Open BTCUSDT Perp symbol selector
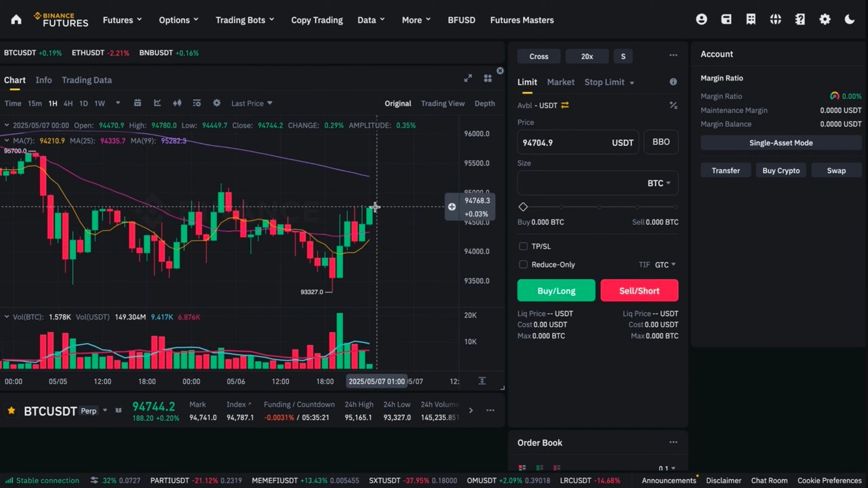 (66, 411)
